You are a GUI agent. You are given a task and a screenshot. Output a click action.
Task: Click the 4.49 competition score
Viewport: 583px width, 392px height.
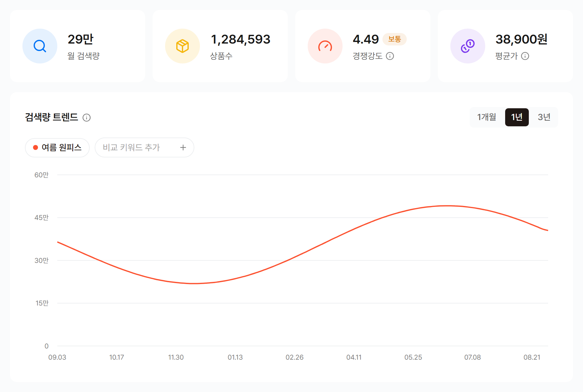(366, 39)
